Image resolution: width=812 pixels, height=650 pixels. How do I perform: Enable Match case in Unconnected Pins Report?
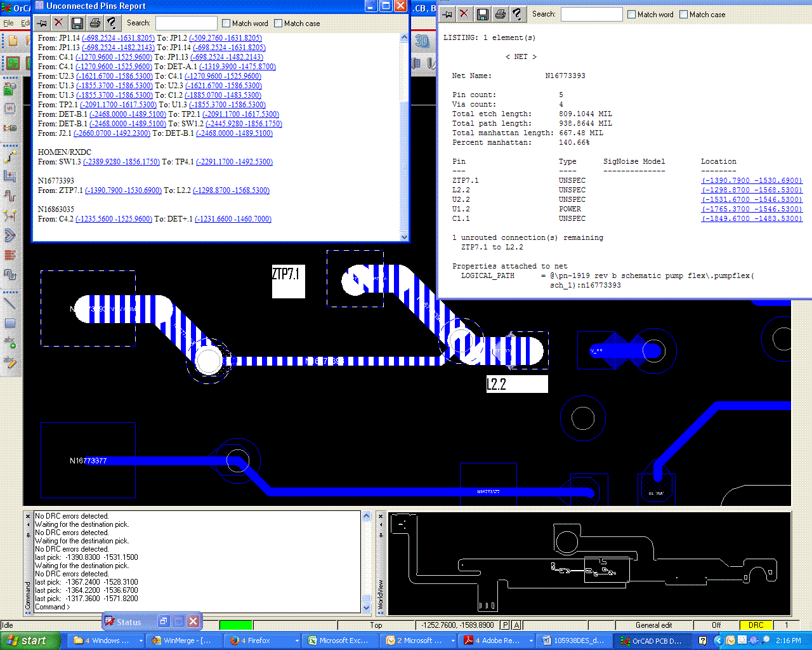[x=278, y=23]
